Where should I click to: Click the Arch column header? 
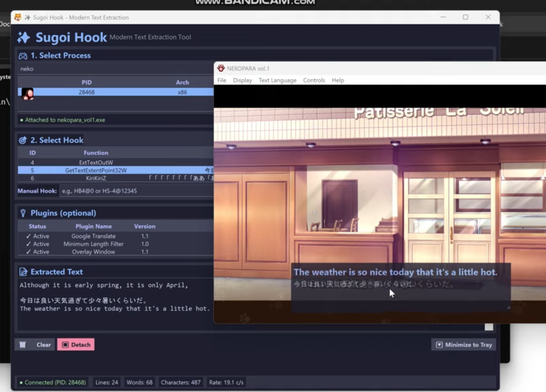click(182, 82)
